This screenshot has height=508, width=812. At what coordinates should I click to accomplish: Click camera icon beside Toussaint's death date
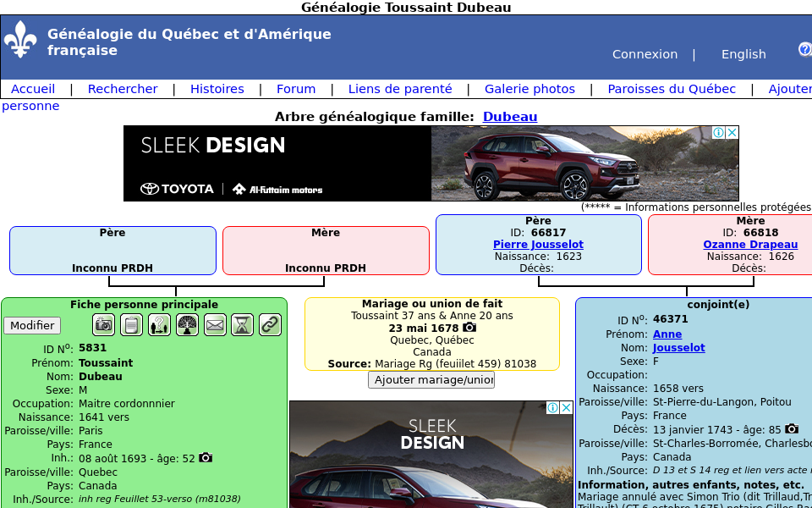click(x=205, y=457)
